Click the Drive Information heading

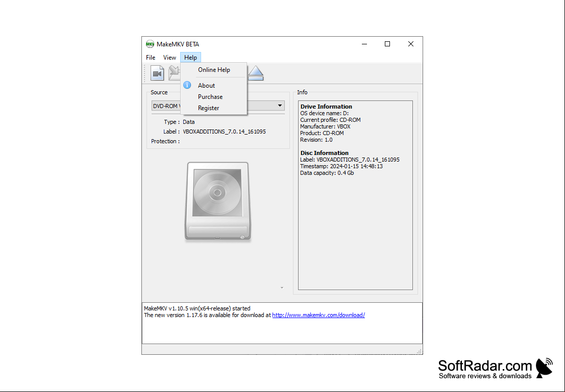326,107
